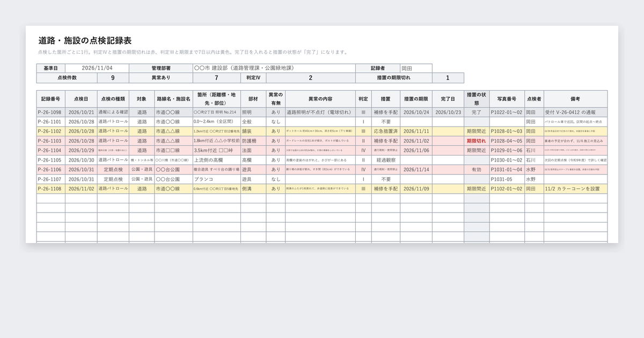Select photo number P1028-04～05
The height and width of the screenshot is (338, 644).
507,141
